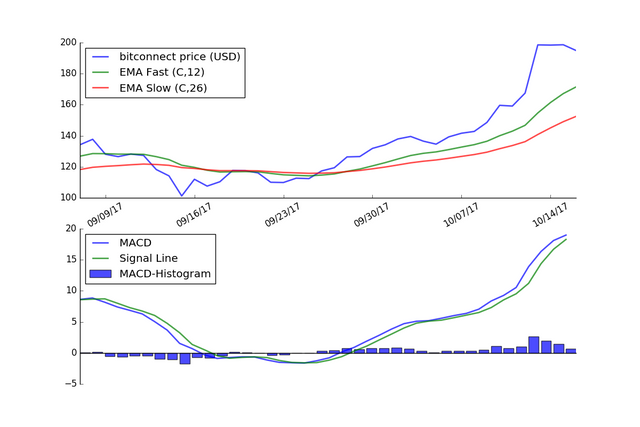This screenshot has height=427, width=640.
Task: Click the 10/14/17 date tick label
Action: [x=551, y=215]
